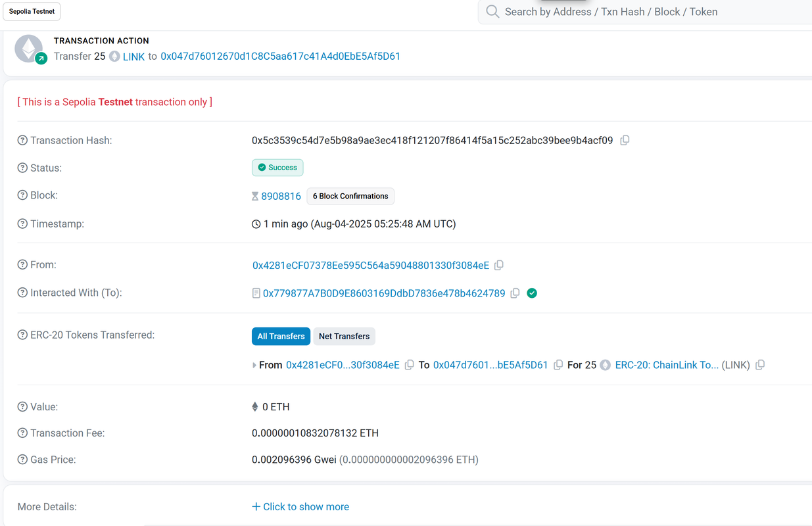Screen dimensions: 812x526
Task: Click the transaction hash value 0x5c3539c54d7e...
Action: pyautogui.click(x=433, y=141)
